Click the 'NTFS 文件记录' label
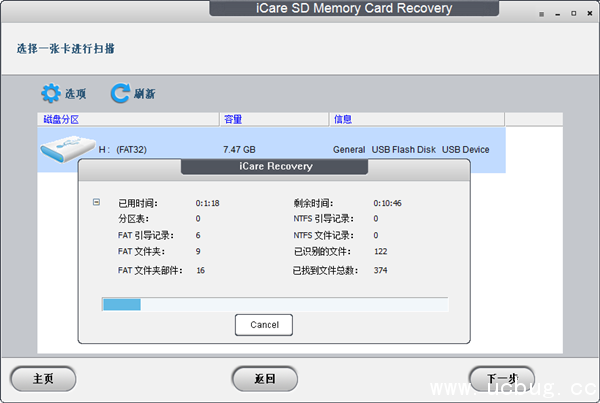Screen dimensions: 600x403 [x=324, y=235]
